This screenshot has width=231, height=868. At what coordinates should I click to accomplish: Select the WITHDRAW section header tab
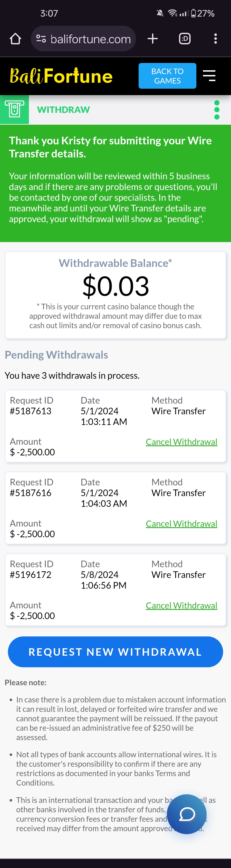click(x=64, y=110)
